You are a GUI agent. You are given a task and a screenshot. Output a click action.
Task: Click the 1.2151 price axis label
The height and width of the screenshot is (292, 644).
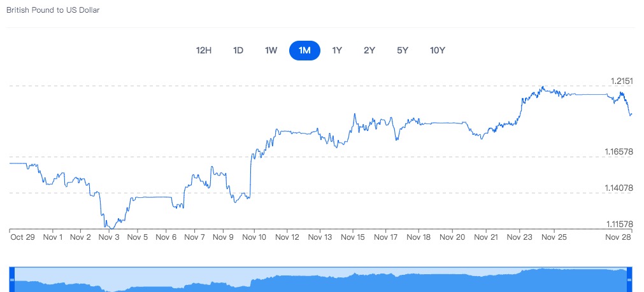point(622,81)
